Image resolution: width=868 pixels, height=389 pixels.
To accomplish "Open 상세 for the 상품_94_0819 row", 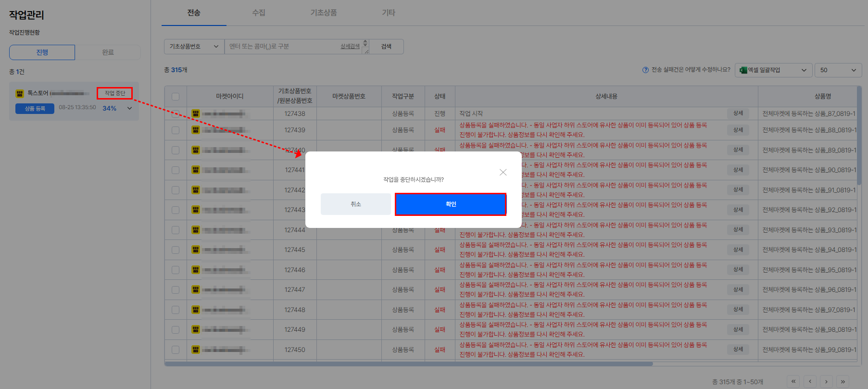I will click(738, 250).
